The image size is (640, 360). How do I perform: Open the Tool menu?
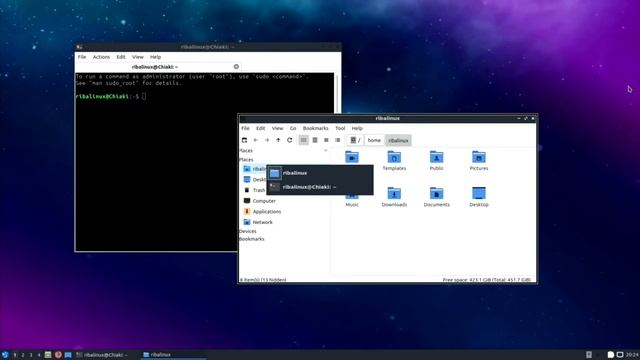(x=340, y=128)
